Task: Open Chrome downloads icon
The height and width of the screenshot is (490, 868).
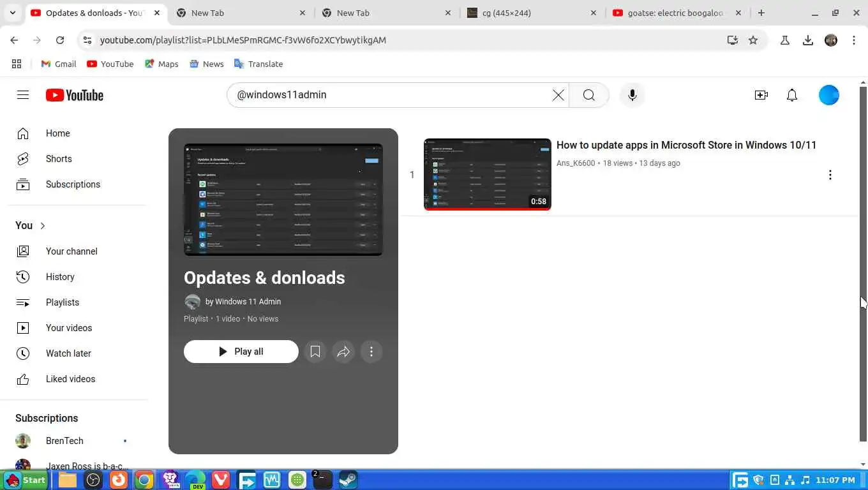Action: tap(808, 40)
